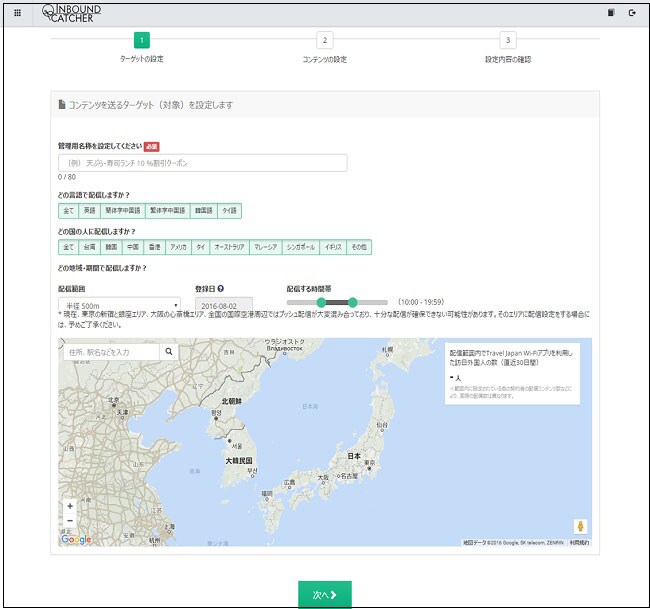Click the 管理用名称 text input field

203,163
